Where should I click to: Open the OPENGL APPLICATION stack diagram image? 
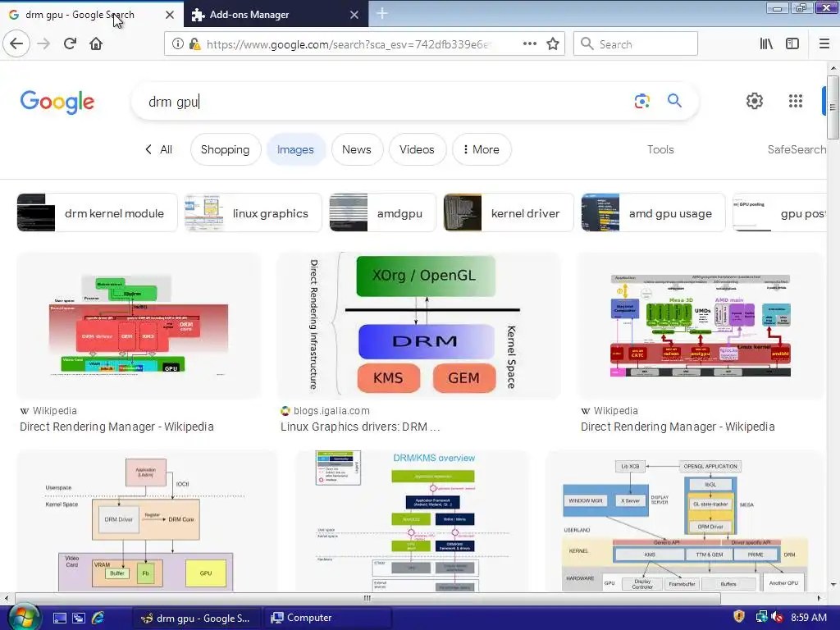[x=684, y=521]
